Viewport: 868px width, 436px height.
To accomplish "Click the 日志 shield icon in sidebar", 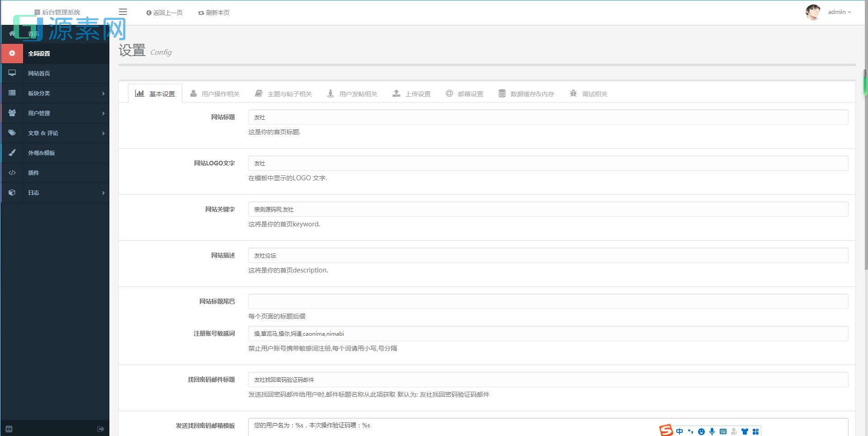I will click(x=12, y=192).
